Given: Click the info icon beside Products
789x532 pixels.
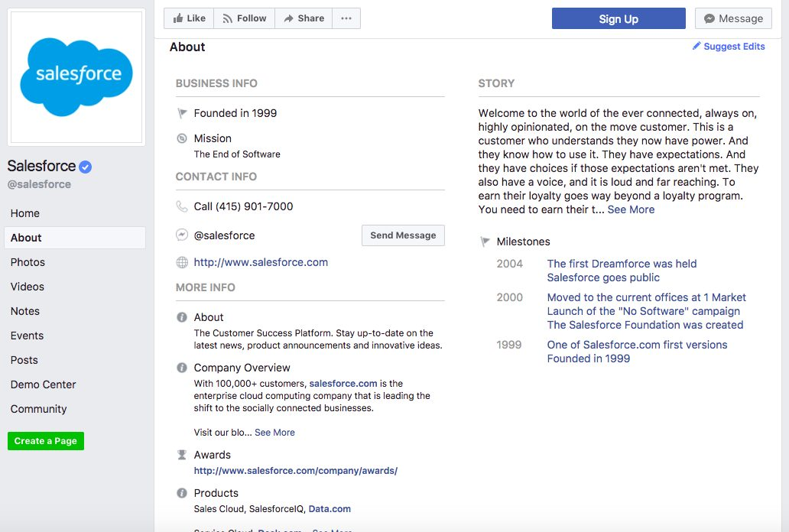Looking at the screenshot, I should pos(182,493).
